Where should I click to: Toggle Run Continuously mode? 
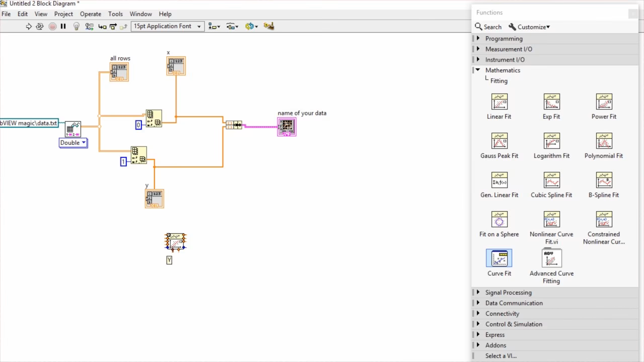click(40, 26)
